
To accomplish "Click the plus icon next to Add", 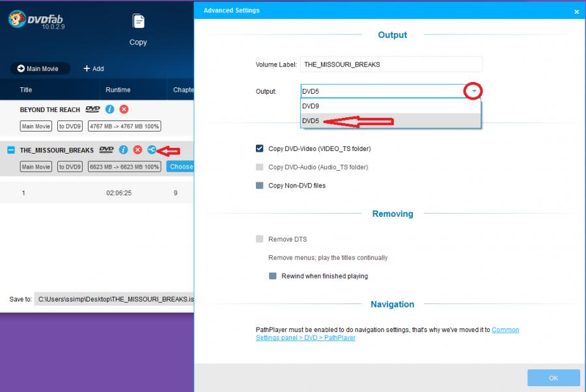I will [x=87, y=68].
